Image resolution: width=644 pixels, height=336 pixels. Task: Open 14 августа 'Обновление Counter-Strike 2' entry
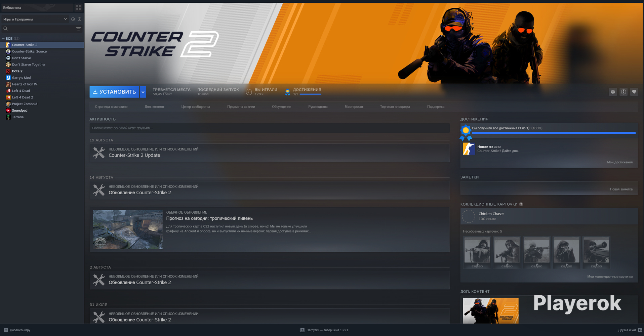point(270,190)
